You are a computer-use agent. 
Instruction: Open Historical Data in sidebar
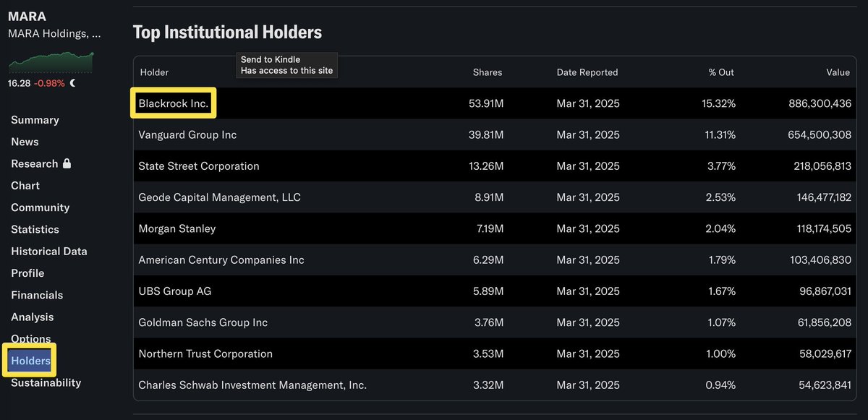48,251
